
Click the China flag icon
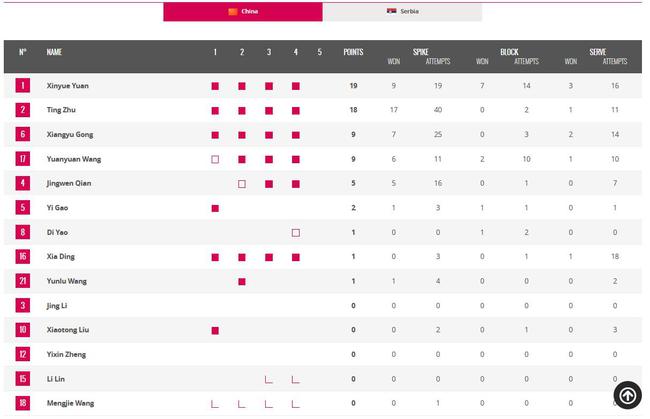coord(233,11)
